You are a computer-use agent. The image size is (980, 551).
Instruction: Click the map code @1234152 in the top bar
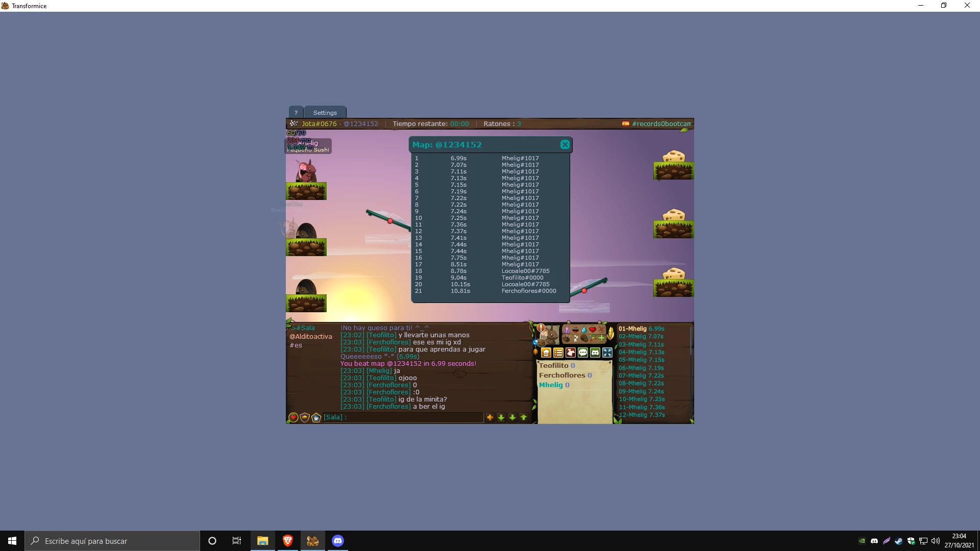[361, 124]
